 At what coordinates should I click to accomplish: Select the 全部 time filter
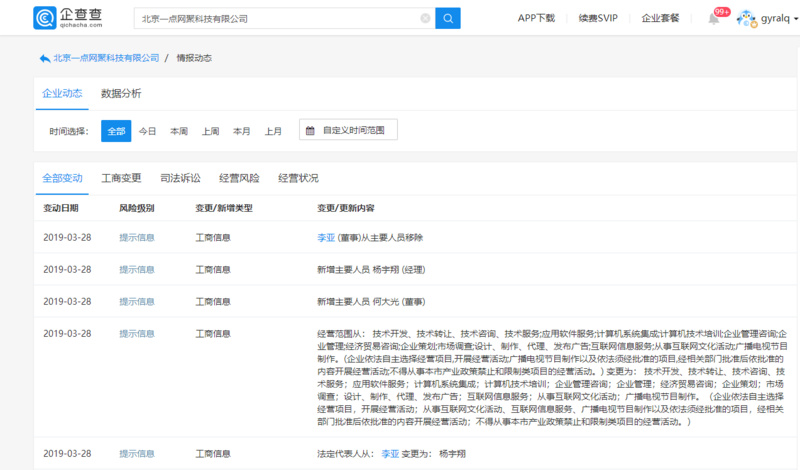tap(116, 130)
